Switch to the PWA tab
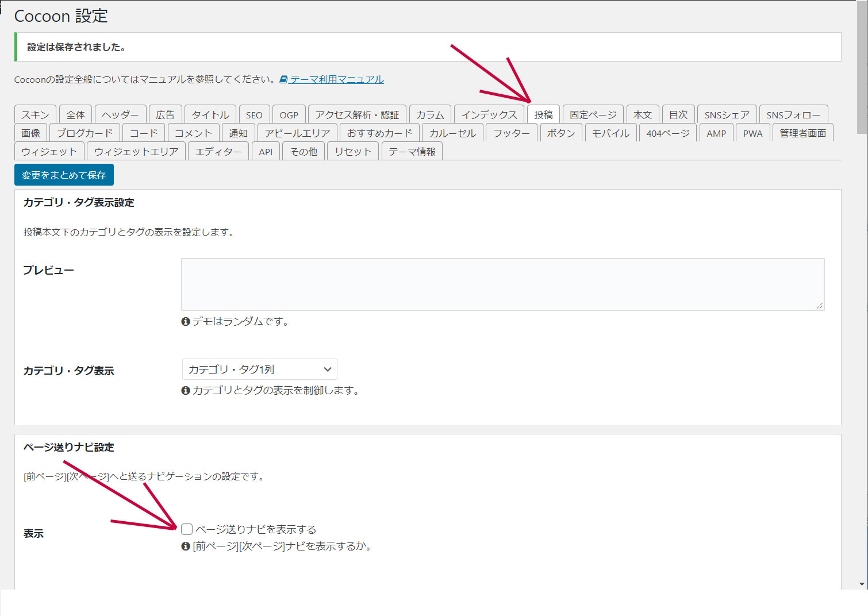The image size is (868, 616). [x=752, y=133]
